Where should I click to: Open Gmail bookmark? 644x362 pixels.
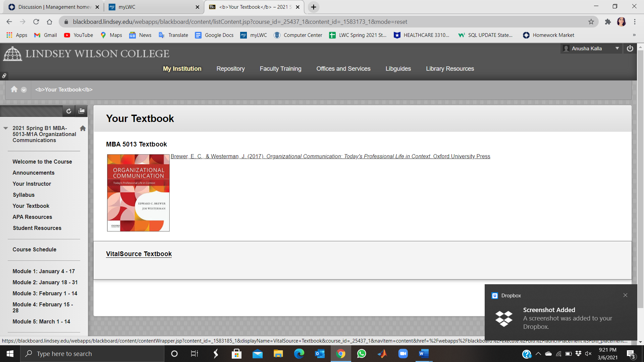pos(46,35)
